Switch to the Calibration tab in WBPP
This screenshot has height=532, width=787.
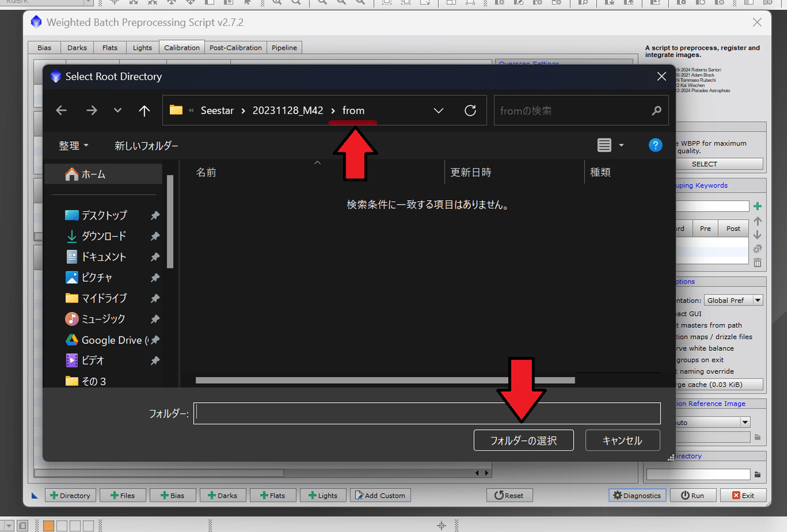tap(182, 47)
